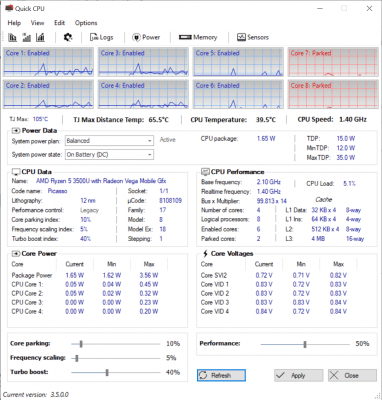Click the first bar chart toolbar icon
Viewport: 382px width, 400px height.
[x=12, y=37]
